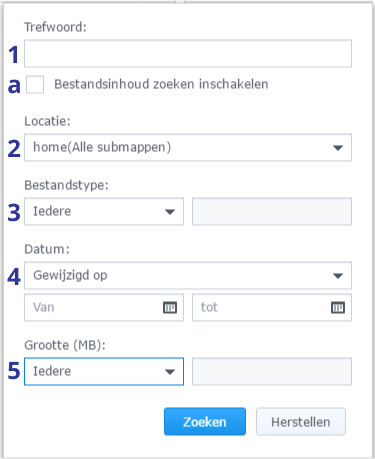Open the Van date calendar icon

[x=170, y=307]
